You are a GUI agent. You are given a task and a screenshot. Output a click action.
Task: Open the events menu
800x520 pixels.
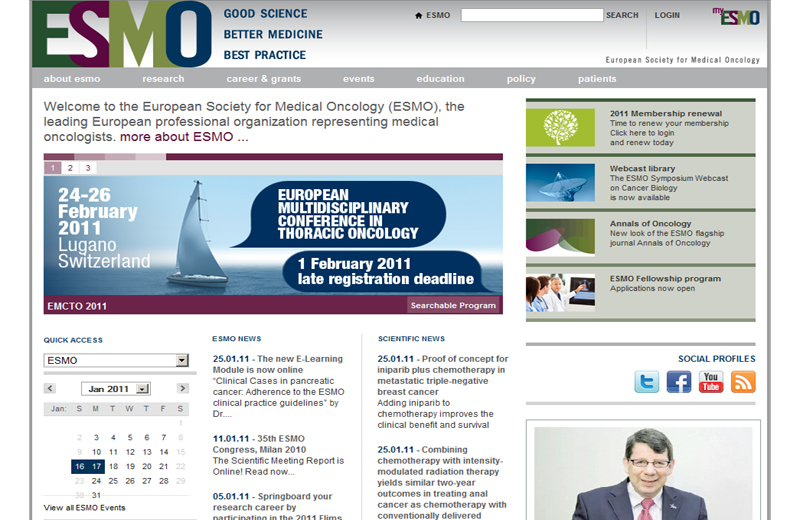click(359, 79)
